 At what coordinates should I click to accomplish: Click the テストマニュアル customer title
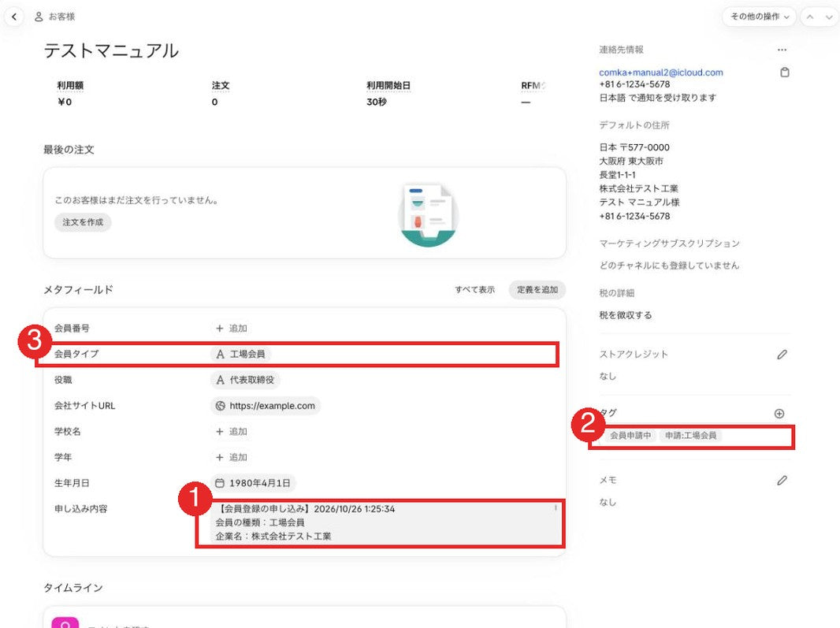[x=111, y=51]
